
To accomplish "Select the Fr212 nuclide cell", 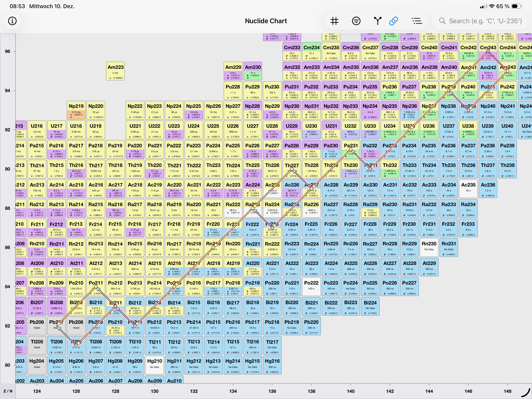I will coord(56,228).
